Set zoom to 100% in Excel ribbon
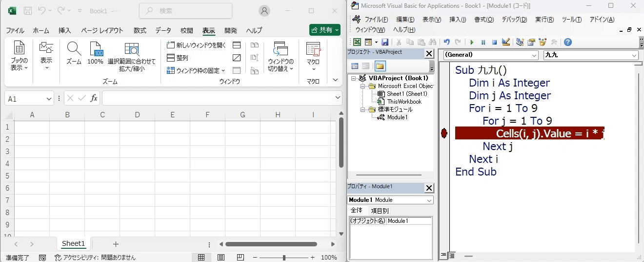644x262 pixels. coord(96,54)
